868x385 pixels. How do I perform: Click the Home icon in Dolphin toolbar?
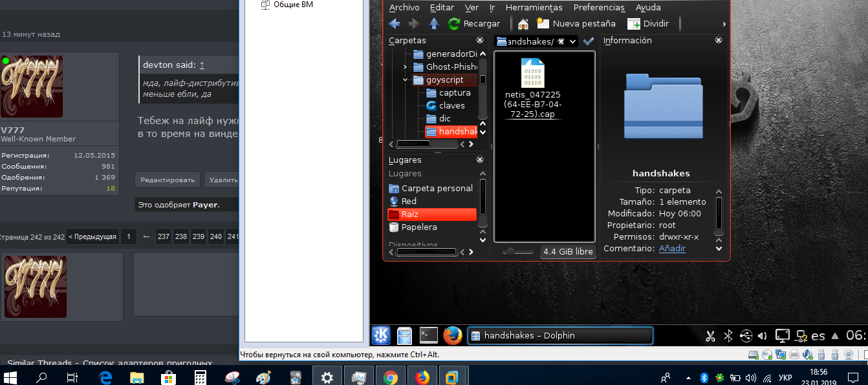click(523, 24)
